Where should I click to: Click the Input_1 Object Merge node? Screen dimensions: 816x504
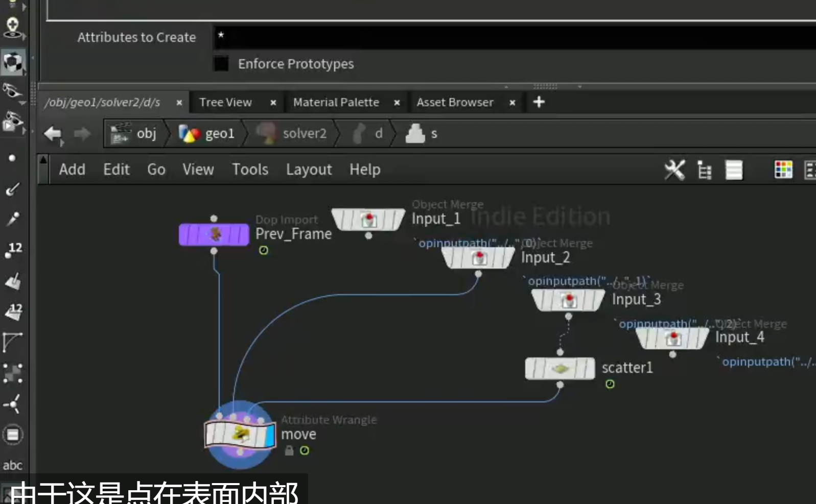point(368,220)
